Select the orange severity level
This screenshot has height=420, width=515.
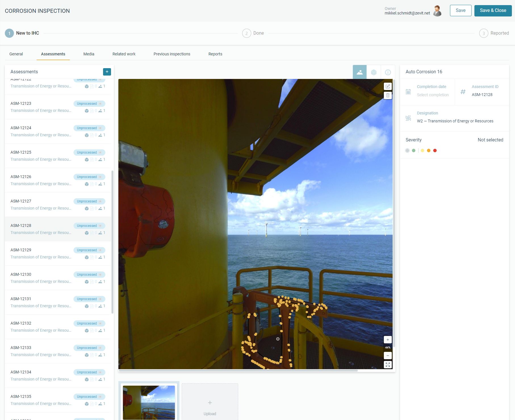coord(429,151)
